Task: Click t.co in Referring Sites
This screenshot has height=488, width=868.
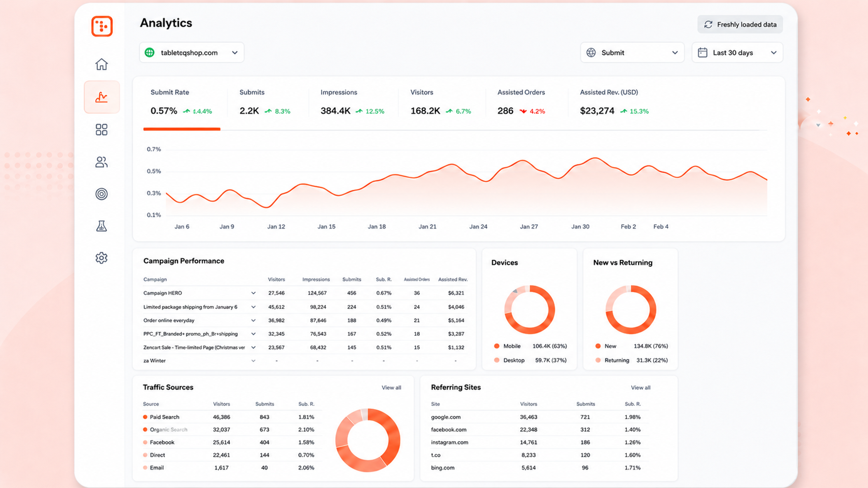Action: click(436, 455)
